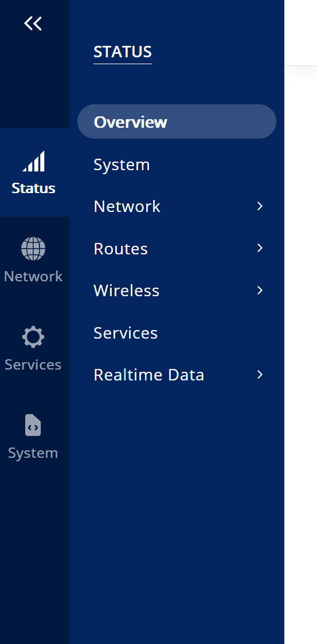The height and width of the screenshot is (644, 317).
Task: Expand the Realtime Data chevron
Action: tap(260, 375)
